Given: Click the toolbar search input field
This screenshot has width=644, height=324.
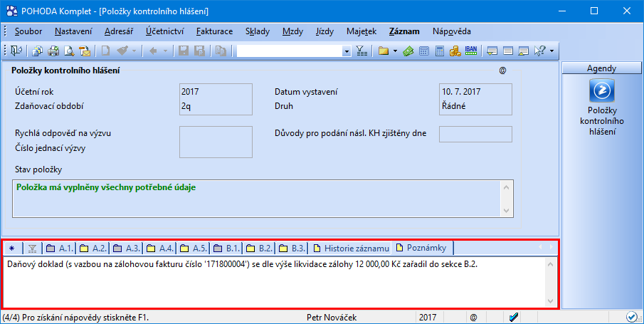Looking at the screenshot, I should 290,51.
